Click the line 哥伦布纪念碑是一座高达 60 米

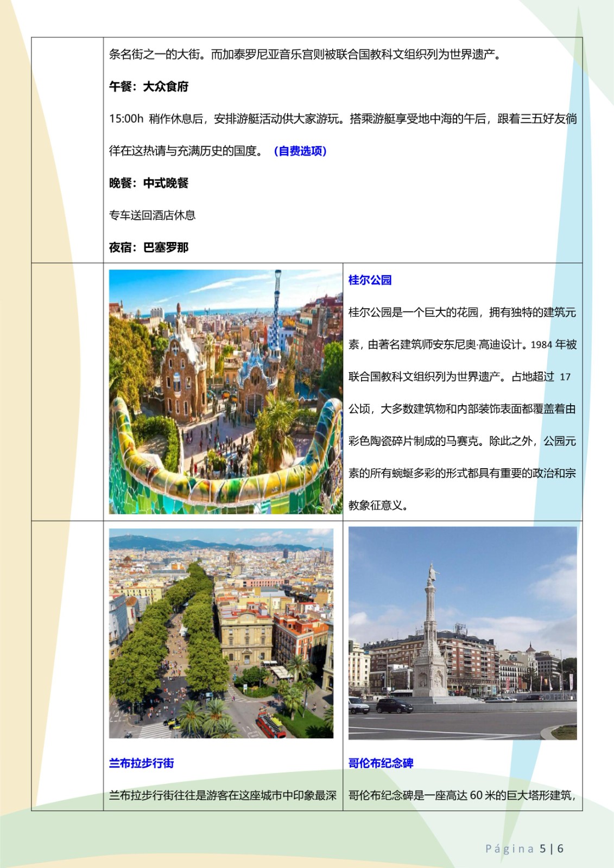pos(462,795)
